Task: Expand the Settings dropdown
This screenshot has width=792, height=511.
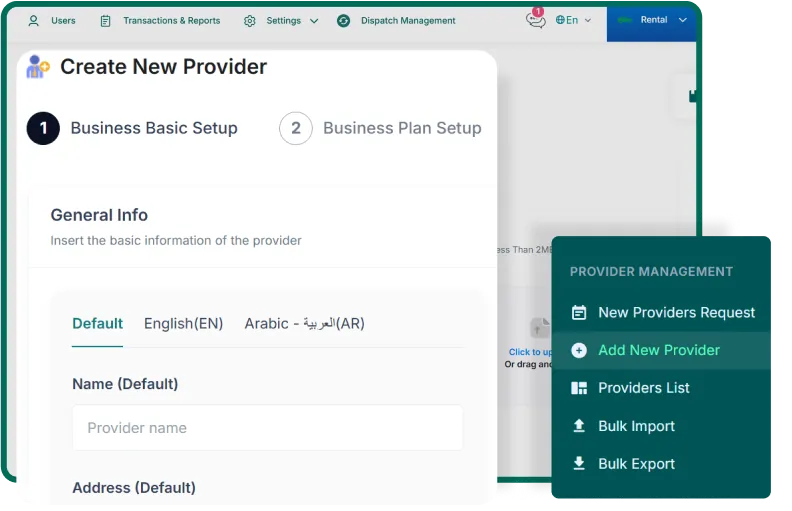Action: pyautogui.click(x=281, y=21)
